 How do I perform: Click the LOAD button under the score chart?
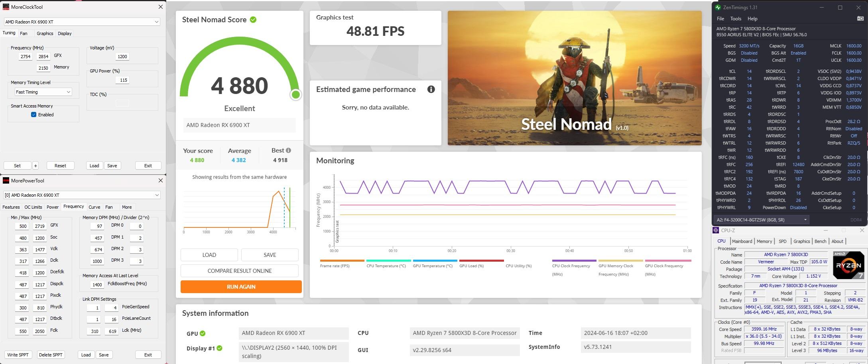[x=209, y=255]
